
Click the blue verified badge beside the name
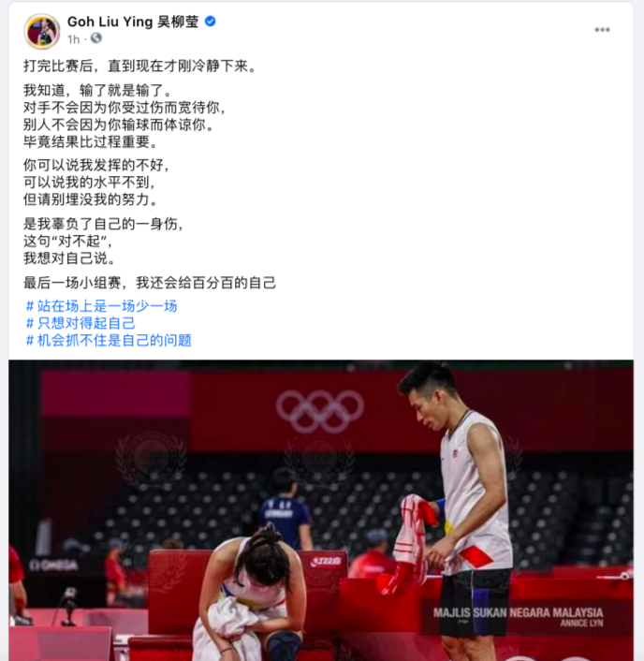coord(210,22)
